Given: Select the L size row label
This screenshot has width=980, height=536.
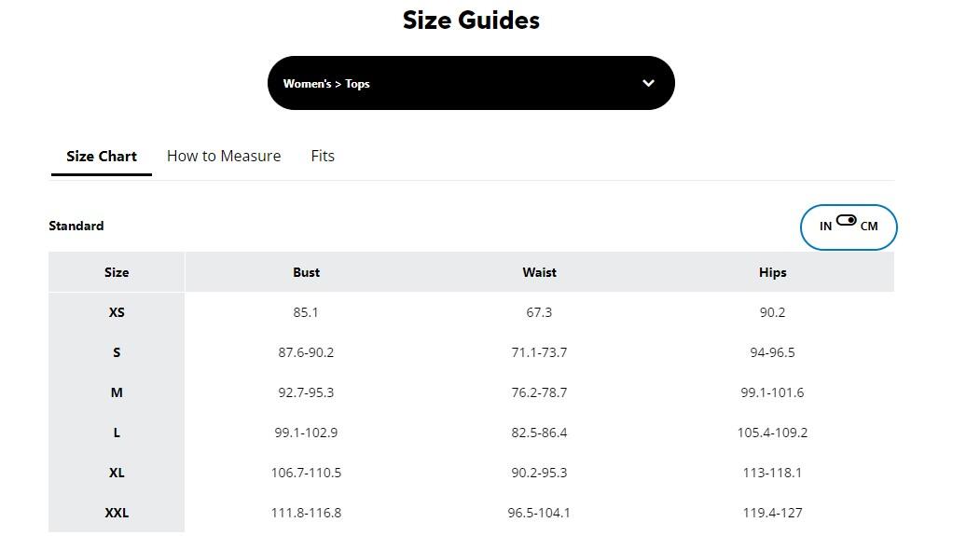Looking at the screenshot, I should 117,433.
